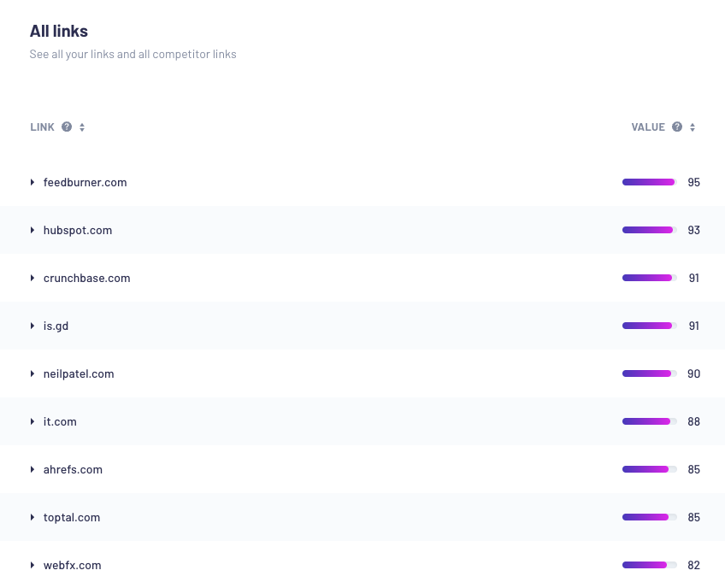Click the value bar for feedburner.com

(x=650, y=182)
